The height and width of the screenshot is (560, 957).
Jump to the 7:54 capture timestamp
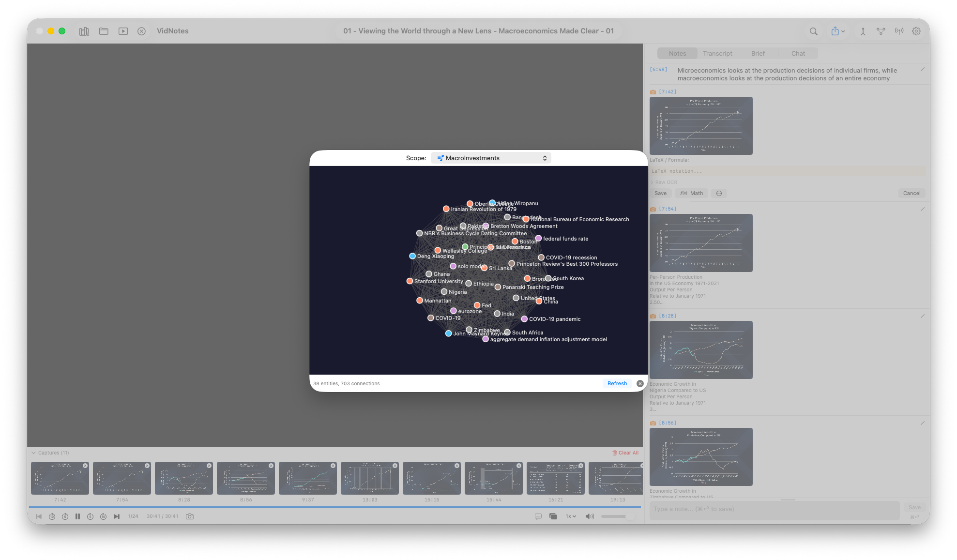(668, 209)
